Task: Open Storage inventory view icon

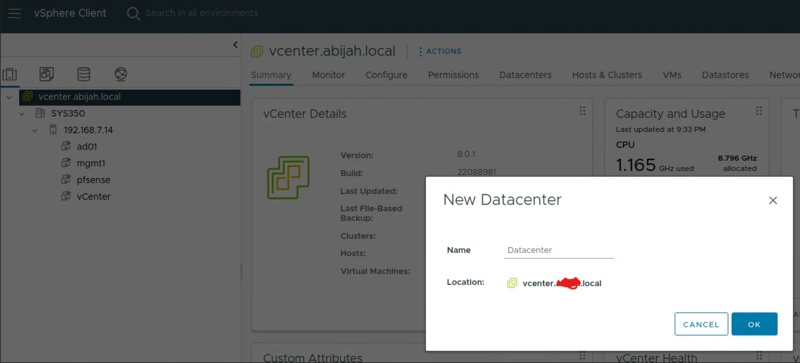Action: click(84, 75)
